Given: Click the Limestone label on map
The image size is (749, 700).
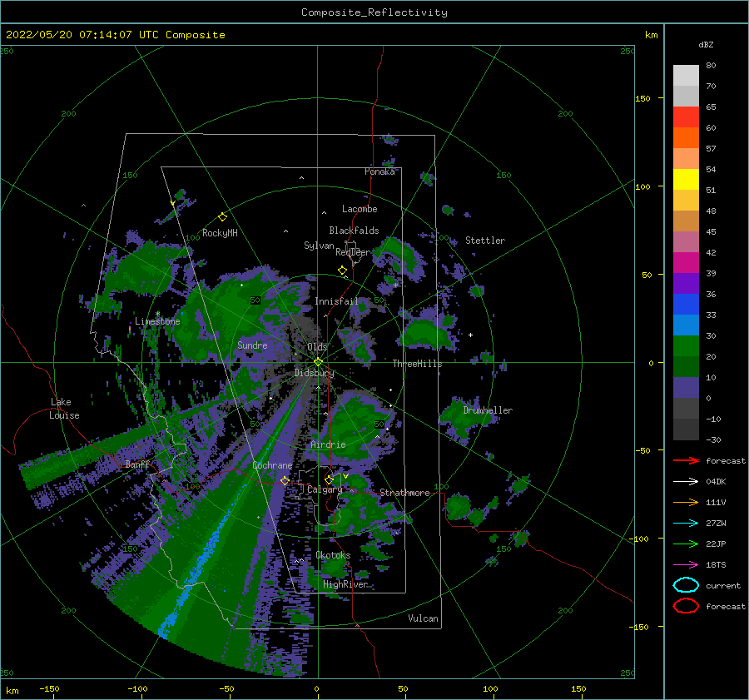Looking at the screenshot, I should 157,321.
